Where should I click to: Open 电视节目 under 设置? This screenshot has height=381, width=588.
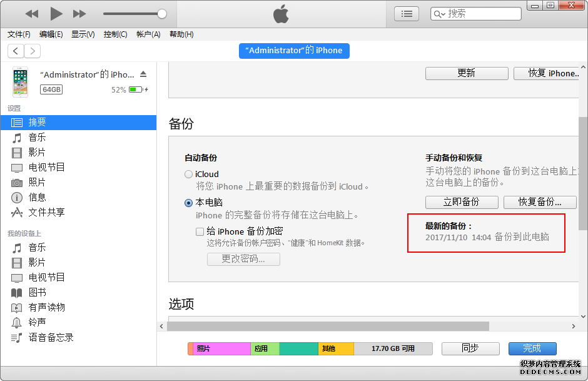click(x=78, y=167)
